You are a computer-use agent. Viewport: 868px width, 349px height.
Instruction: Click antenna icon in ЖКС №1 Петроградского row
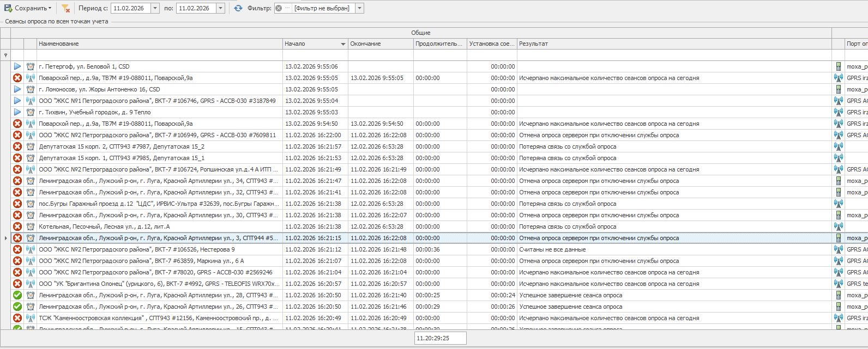[31, 101]
